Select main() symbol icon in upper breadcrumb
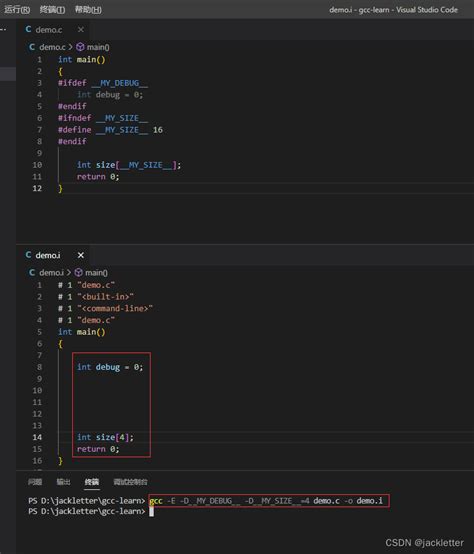The height and width of the screenshot is (554, 474). coord(81,47)
